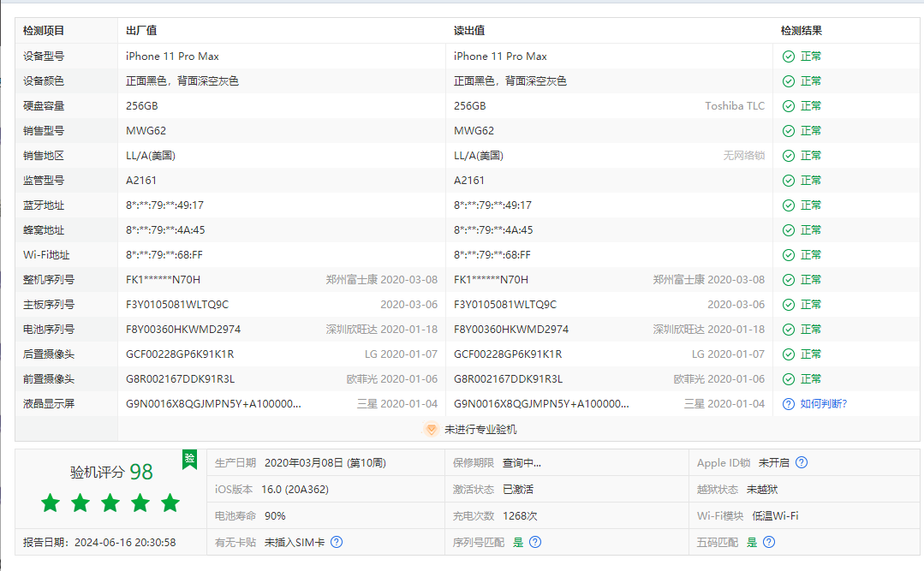Click MWG62 in the 出厂值 column
The width and height of the screenshot is (924, 571).
tap(146, 131)
